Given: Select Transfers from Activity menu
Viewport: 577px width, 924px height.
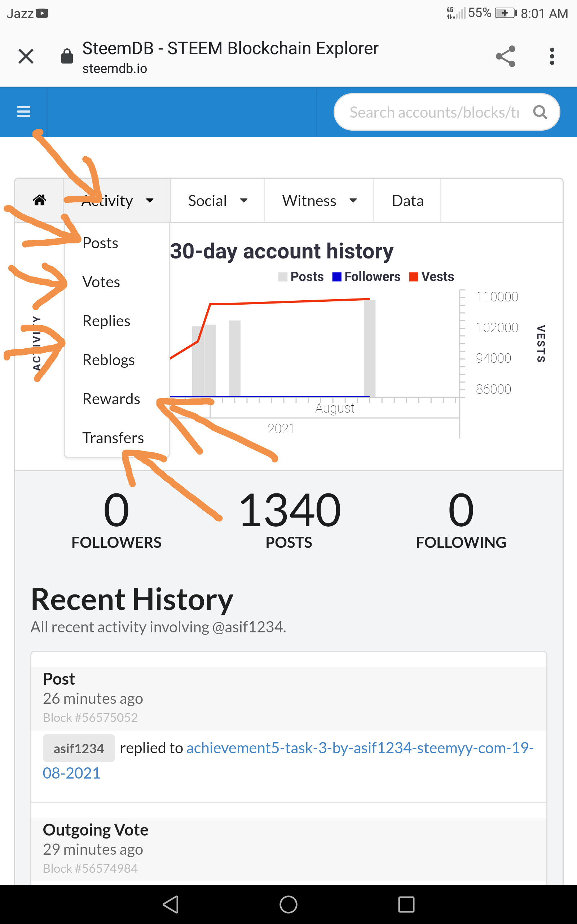Looking at the screenshot, I should (x=113, y=437).
